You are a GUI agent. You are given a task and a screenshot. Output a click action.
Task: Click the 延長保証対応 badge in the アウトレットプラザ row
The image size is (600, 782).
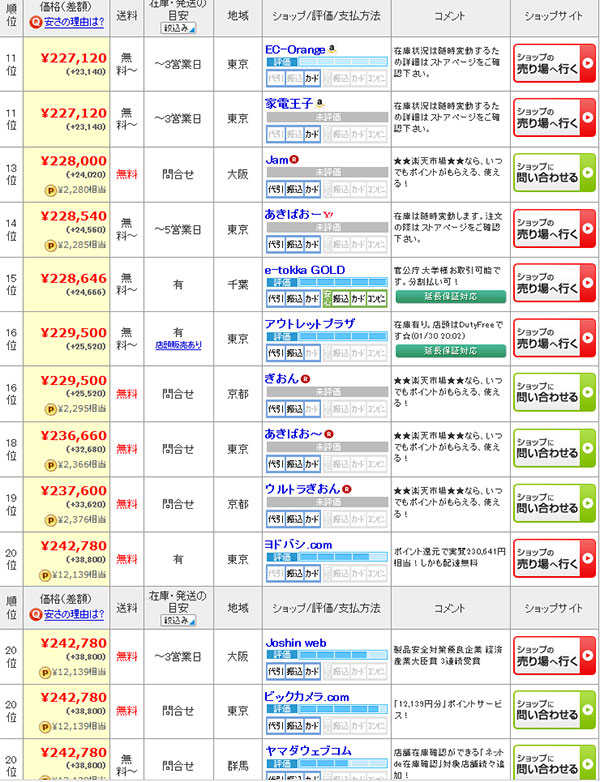click(451, 351)
